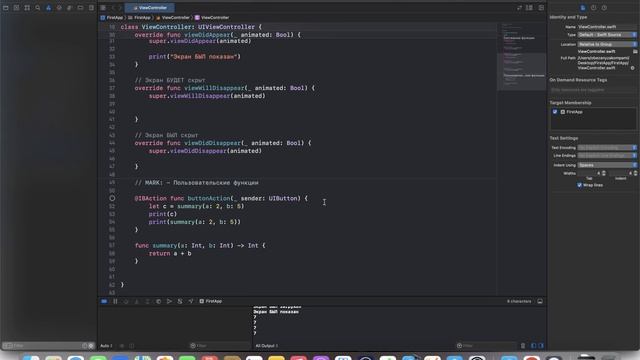Open the Type dropdown Default - Swift Source
Viewport: 640px width, 360px height.
pos(607,35)
